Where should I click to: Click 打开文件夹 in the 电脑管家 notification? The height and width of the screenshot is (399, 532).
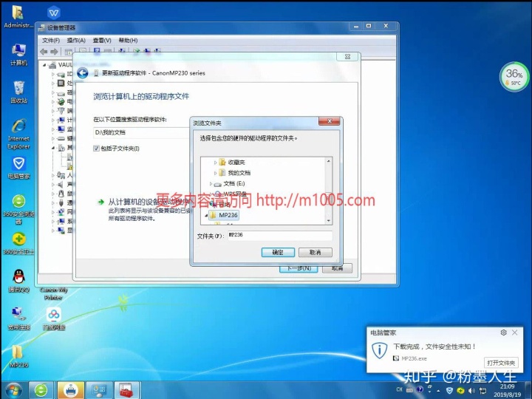pyautogui.click(x=501, y=363)
